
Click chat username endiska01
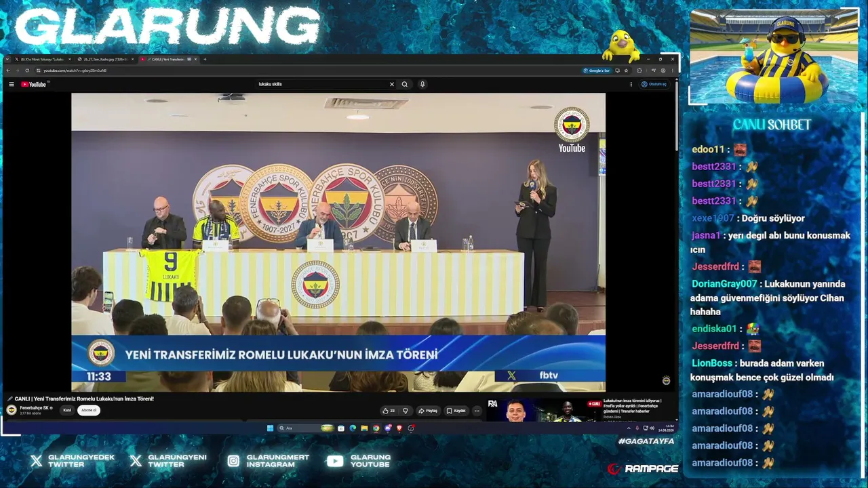tap(714, 329)
